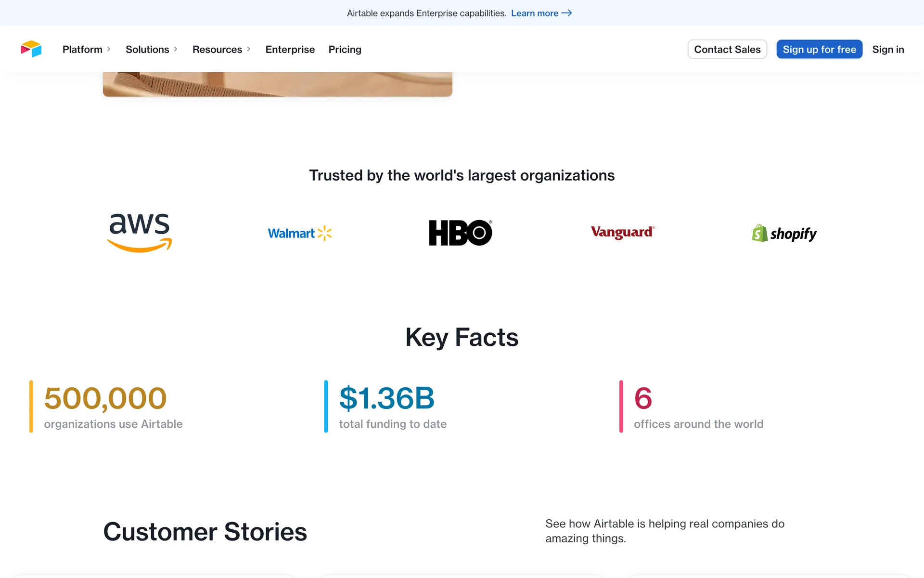Select the Customer Stories heading
Screen dimensions: 924x578
click(x=205, y=532)
